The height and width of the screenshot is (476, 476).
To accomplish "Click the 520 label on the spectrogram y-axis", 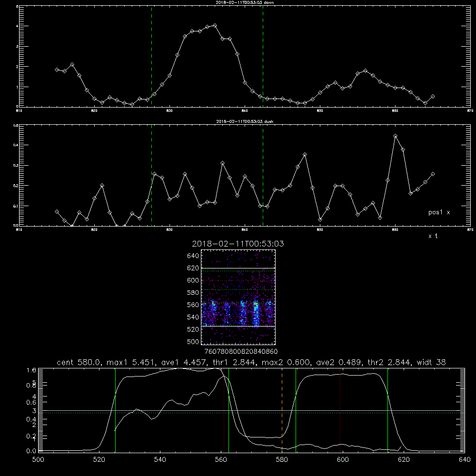I will pyautogui.click(x=193, y=329).
